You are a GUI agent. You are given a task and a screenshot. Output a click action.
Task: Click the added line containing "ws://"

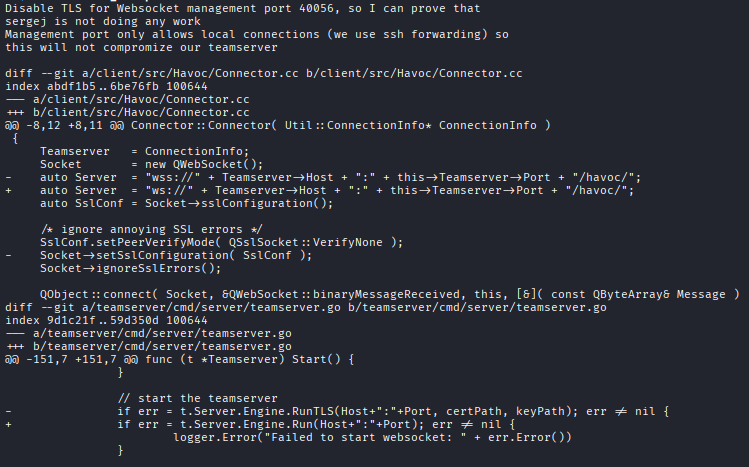pyautogui.click(x=320, y=190)
